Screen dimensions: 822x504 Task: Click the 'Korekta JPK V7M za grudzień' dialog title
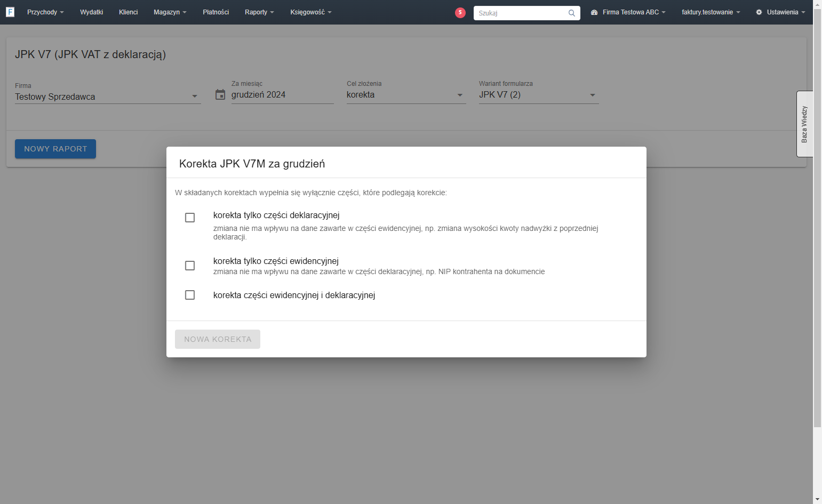pyautogui.click(x=252, y=164)
